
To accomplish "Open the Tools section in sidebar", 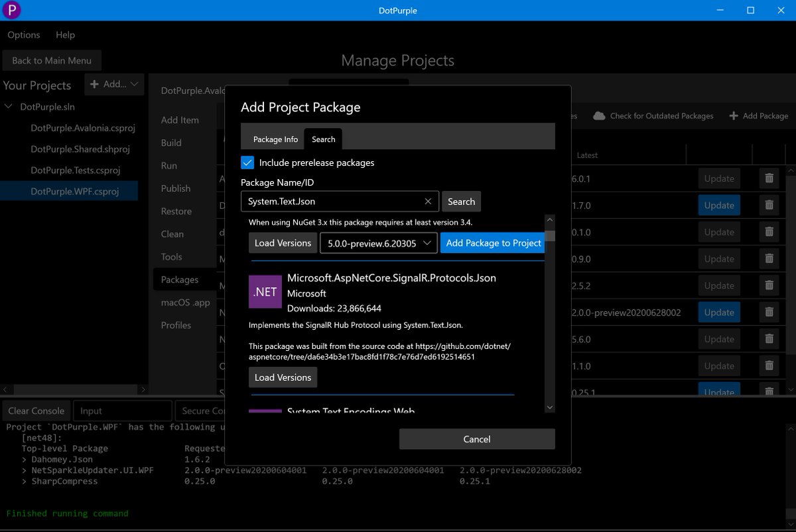I will click(x=171, y=257).
